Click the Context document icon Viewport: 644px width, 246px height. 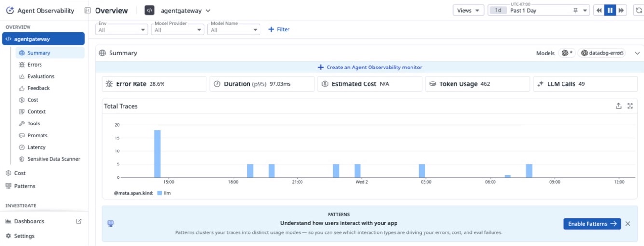point(22,112)
